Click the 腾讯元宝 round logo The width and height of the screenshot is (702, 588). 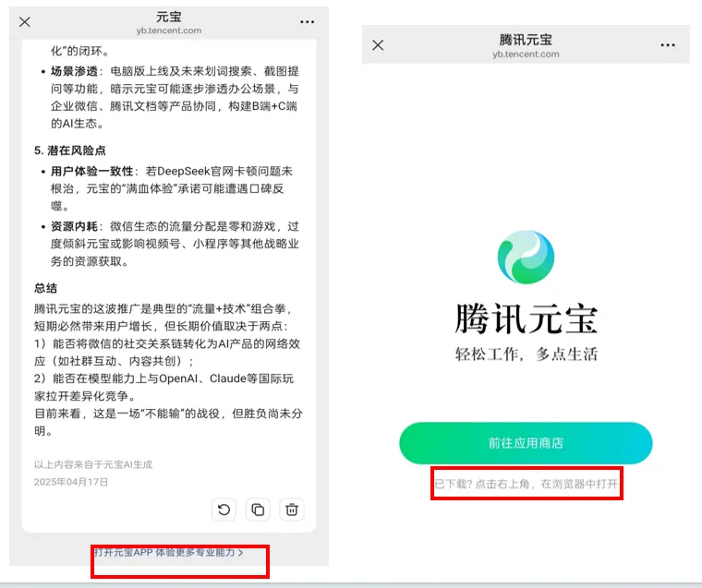pos(526,257)
